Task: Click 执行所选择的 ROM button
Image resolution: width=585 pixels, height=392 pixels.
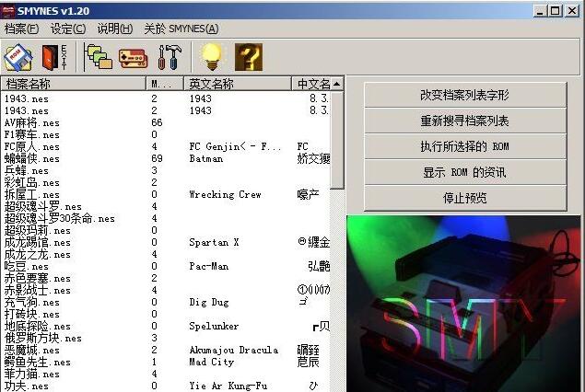Action: [x=465, y=146]
